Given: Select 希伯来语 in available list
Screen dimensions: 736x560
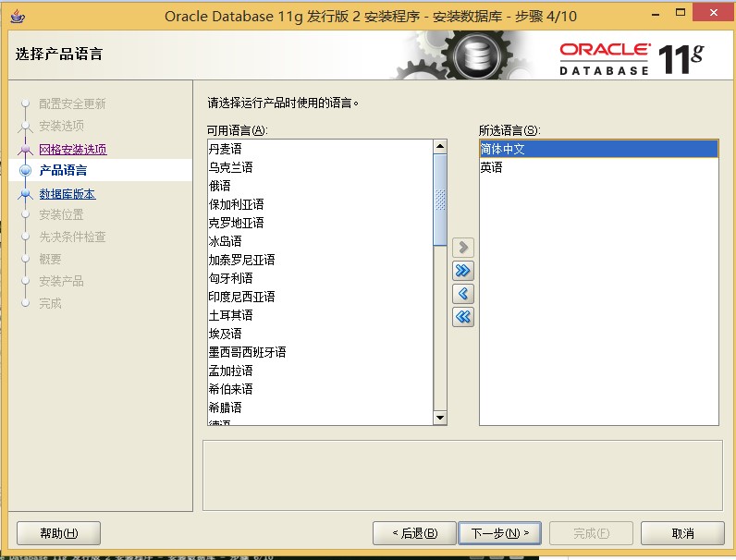Looking at the screenshot, I should (230, 389).
